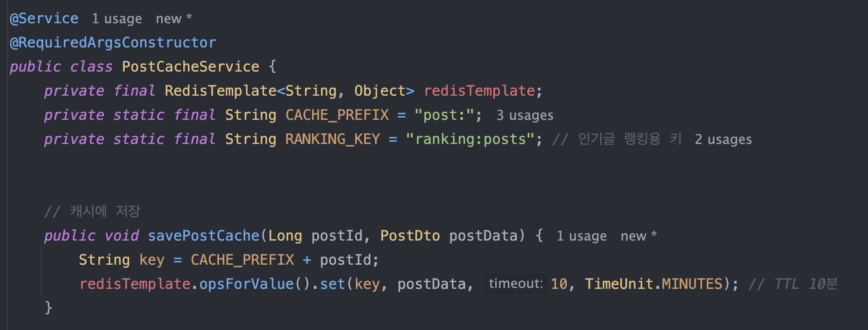Click the PostCacheService class name
The width and height of the screenshot is (868, 330).
[190, 67]
